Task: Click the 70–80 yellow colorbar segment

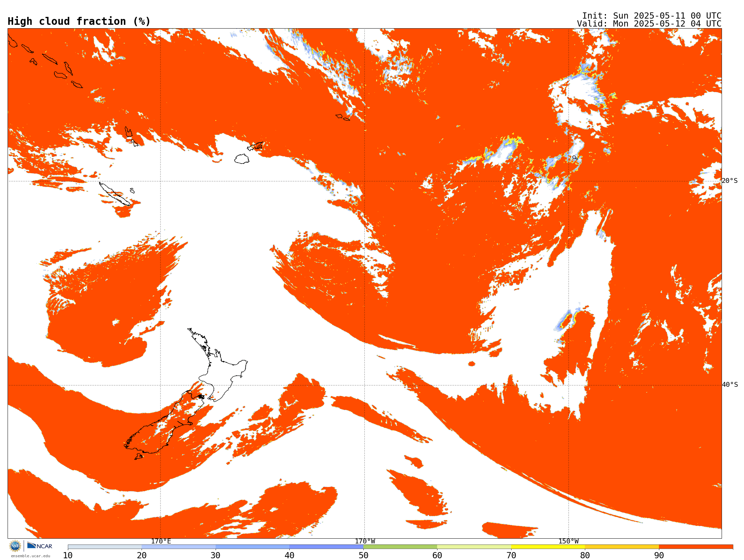Action: (x=548, y=547)
